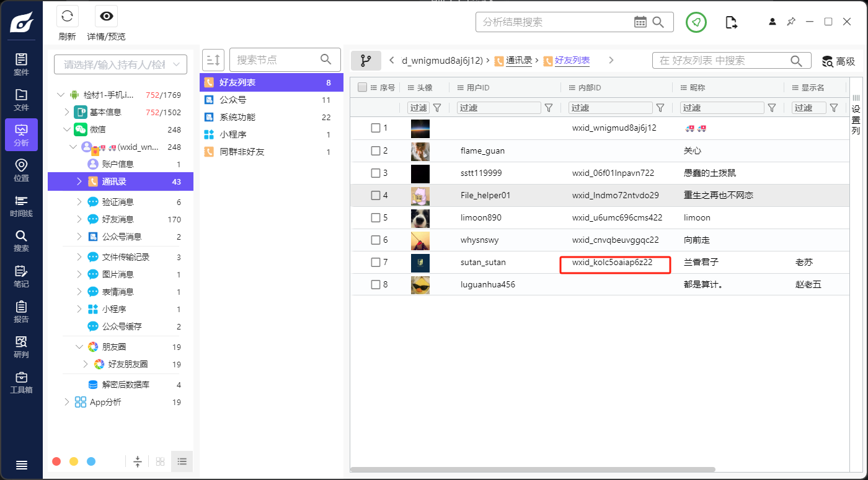Viewport: 868px width, 480px height.
Task: Open 时间线 timeline in sidebar
Action: [x=21, y=205]
